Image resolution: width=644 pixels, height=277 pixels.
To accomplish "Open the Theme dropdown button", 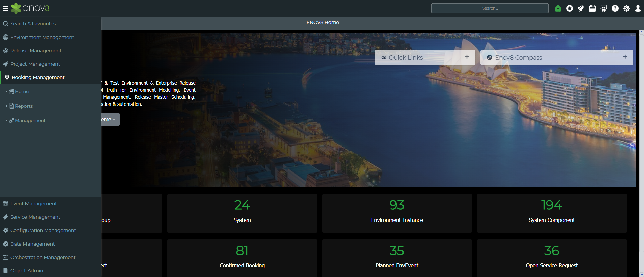I will tap(110, 119).
